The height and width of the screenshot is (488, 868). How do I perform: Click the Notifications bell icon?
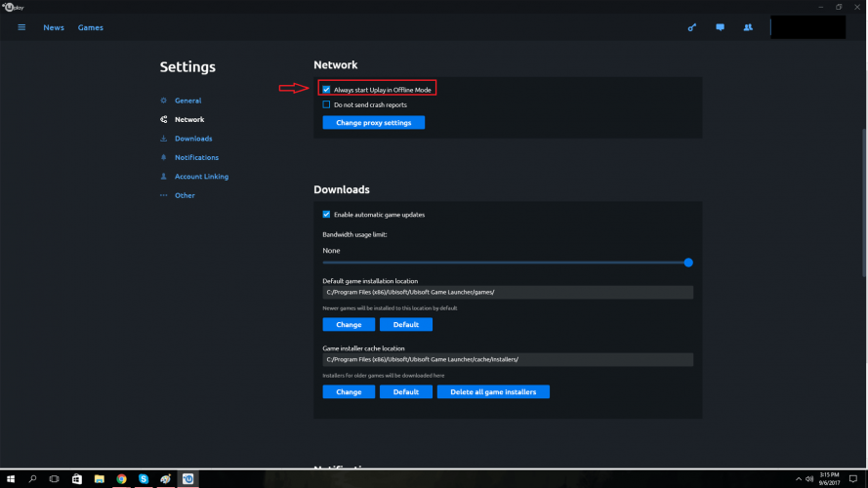pyautogui.click(x=163, y=157)
